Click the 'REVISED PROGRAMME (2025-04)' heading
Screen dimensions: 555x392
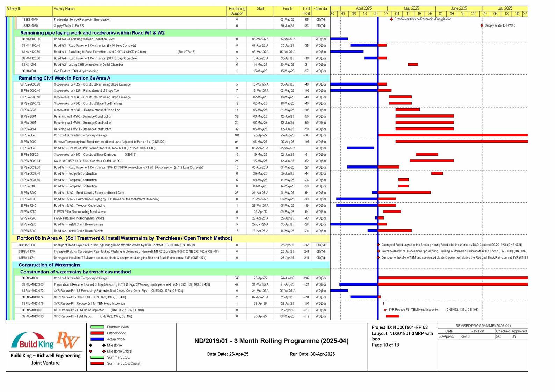click(483, 326)
